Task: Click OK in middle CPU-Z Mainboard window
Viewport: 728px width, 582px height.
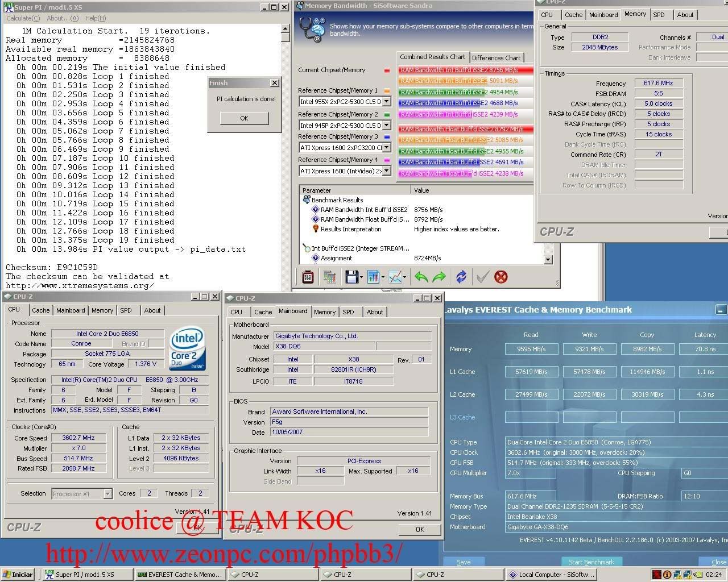Action: tap(420, 529)
